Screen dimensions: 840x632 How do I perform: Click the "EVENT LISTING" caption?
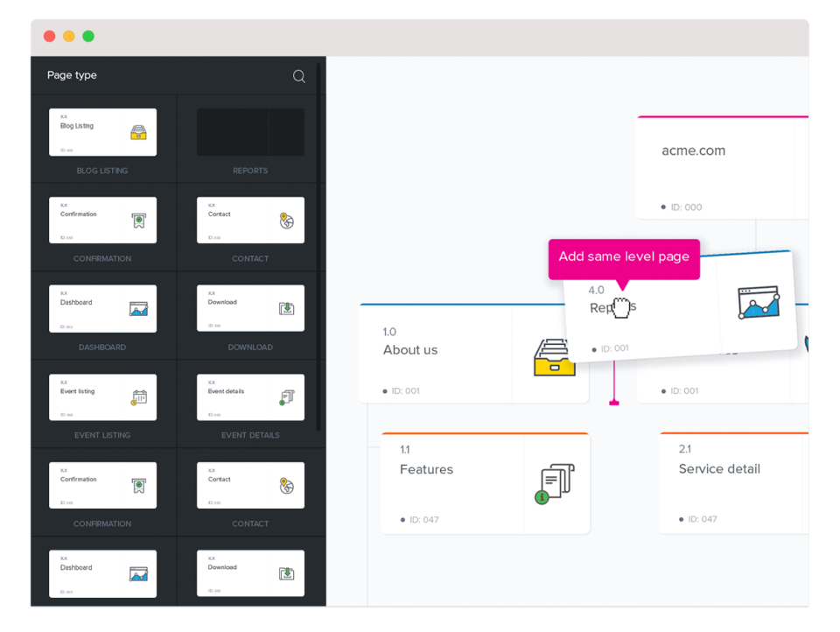click(x=102, y=435)
